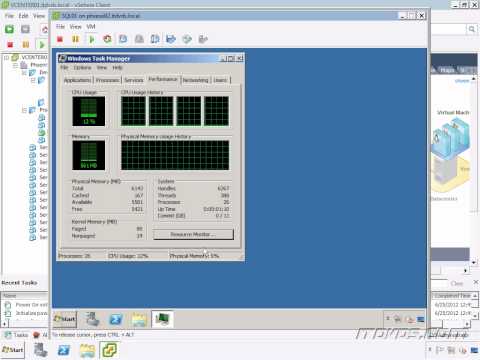480x360 pixels.
Task: Connect USB device icon in console toolbar
Action: click(203, 39)
